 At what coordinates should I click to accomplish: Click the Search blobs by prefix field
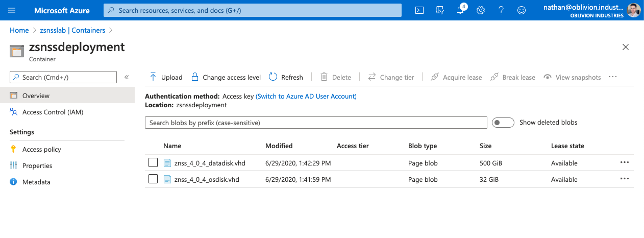(316, 123)
